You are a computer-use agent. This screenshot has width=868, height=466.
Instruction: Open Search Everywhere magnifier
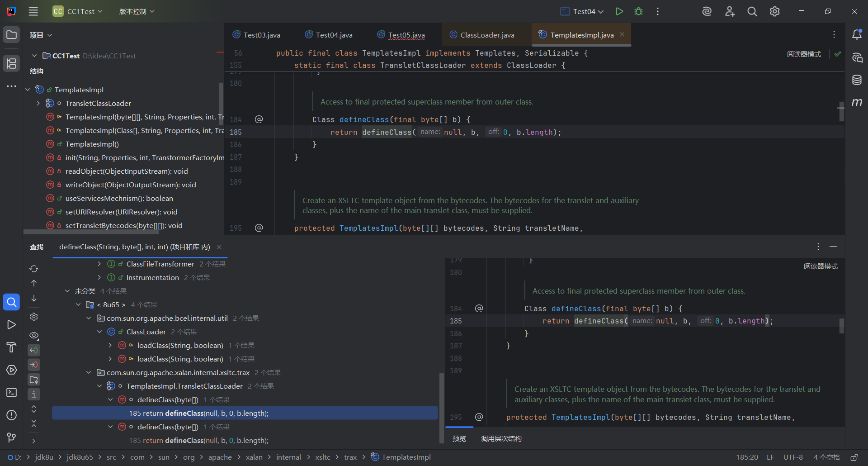coord(752,11)
